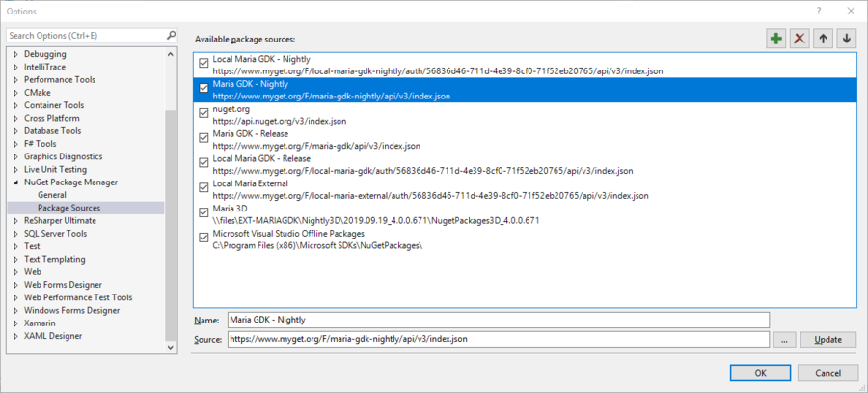Viewport: 868px width, 393px height.
Task: Expand the F# Tools node arrow
Action: coord(15,144)
